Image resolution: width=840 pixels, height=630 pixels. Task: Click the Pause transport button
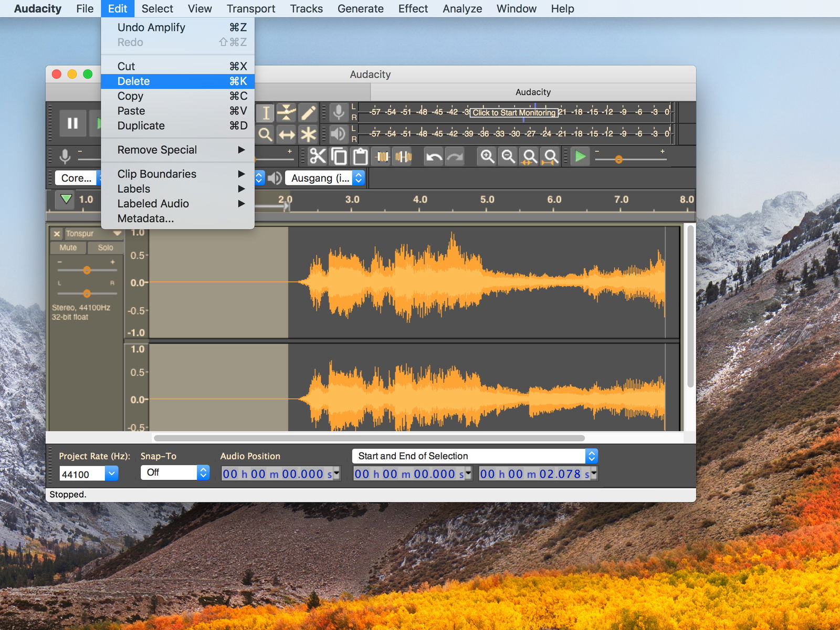(x=72, y=123)
